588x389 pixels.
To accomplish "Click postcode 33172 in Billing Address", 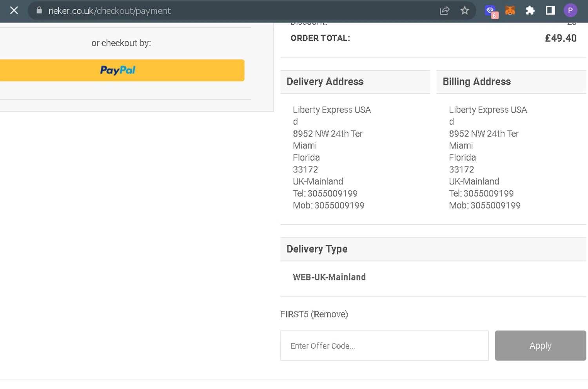I will pyautogui.click(x=461, y=170).
